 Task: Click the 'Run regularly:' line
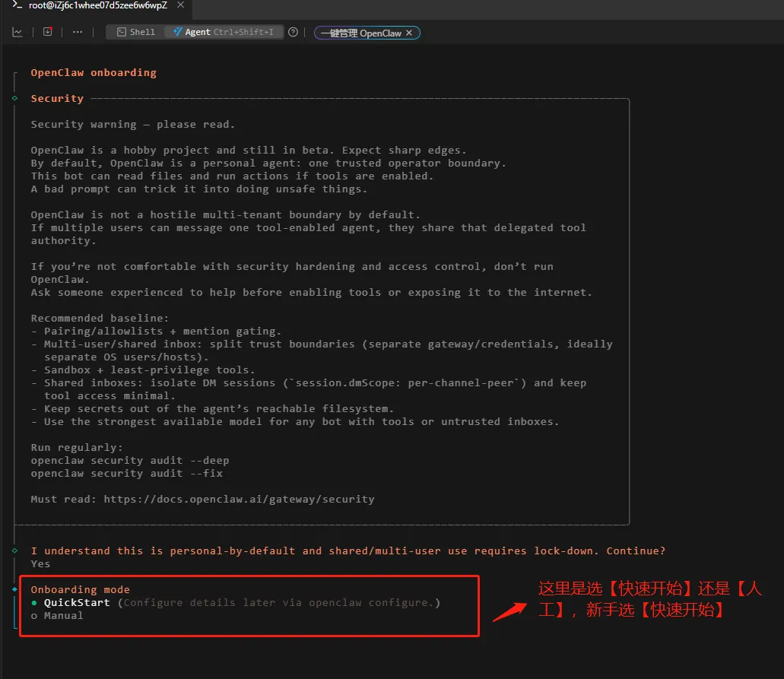77,448
